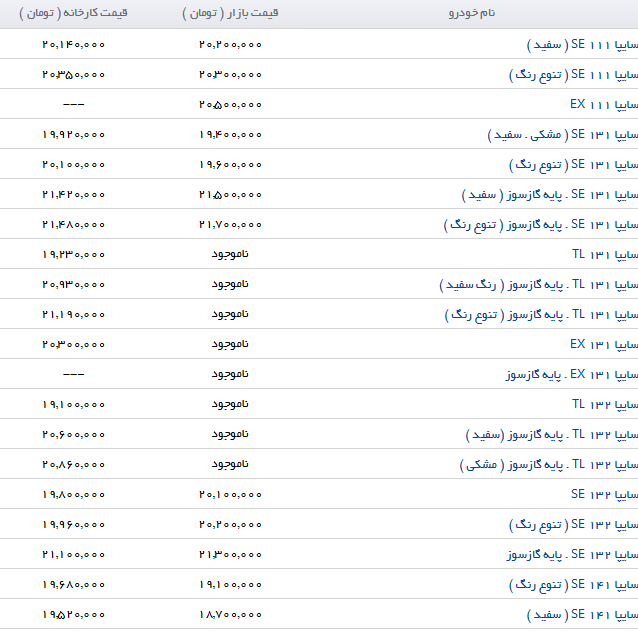Open Saipa 131 SE پایه گازسوز (سفید) link

[x=550, y=194]
